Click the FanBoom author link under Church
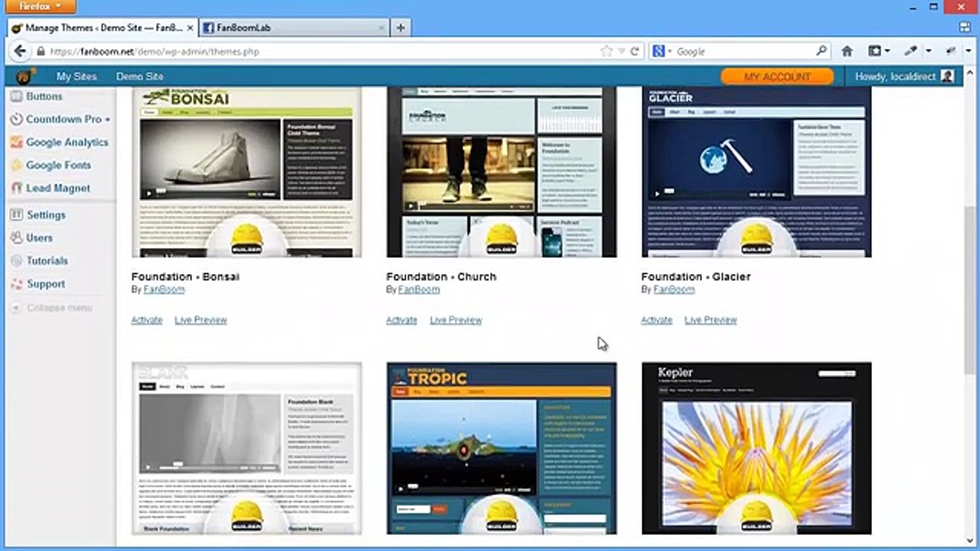Viewport: 980px width, 551px height. pyautogui.click(x=419, y=289)
